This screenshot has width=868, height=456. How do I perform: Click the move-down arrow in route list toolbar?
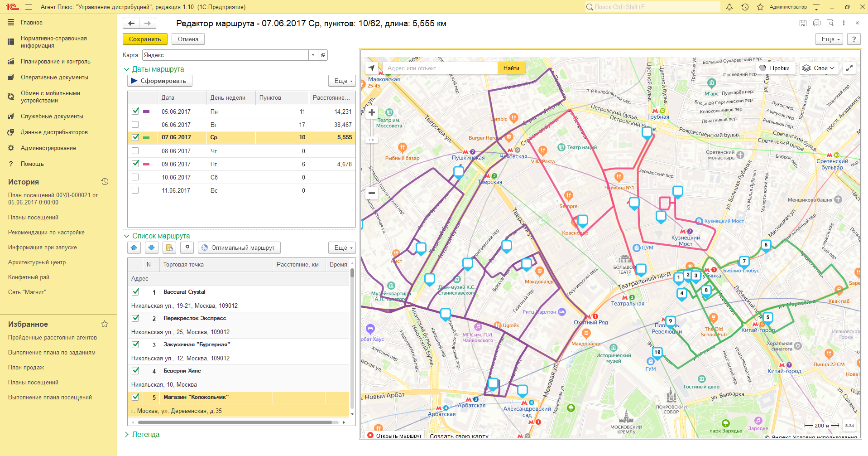pyautogui.click(x=152, y=247)
